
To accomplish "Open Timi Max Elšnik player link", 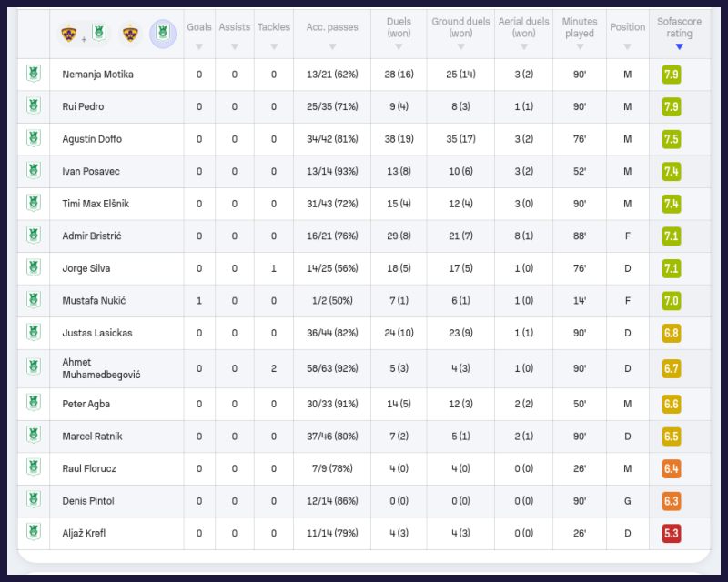I will 96,204.
